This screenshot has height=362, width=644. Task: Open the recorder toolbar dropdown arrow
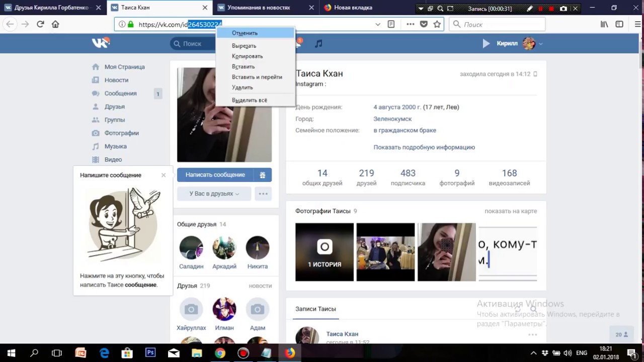[421, 9]
